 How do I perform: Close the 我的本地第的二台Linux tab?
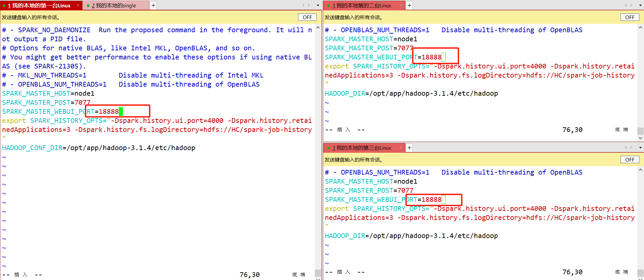click(x=401, y=5)
